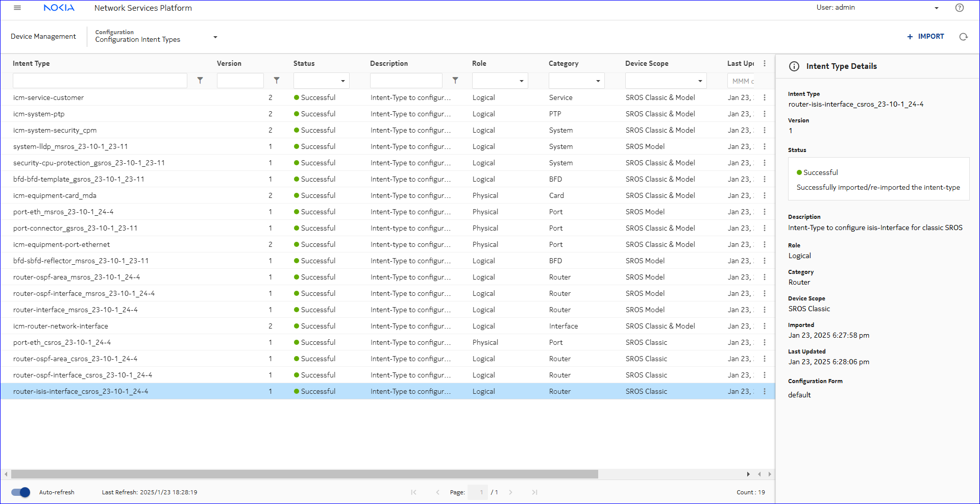980x504 pixels.
Task: Click the refresh icon beside Import
Action: click(963, 37)
